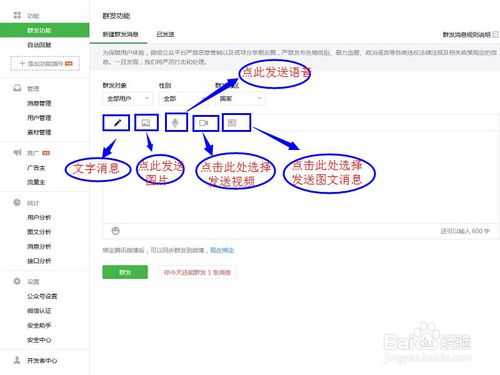Open the 群发对象 全部用户 dropdown

click(128, 99)
